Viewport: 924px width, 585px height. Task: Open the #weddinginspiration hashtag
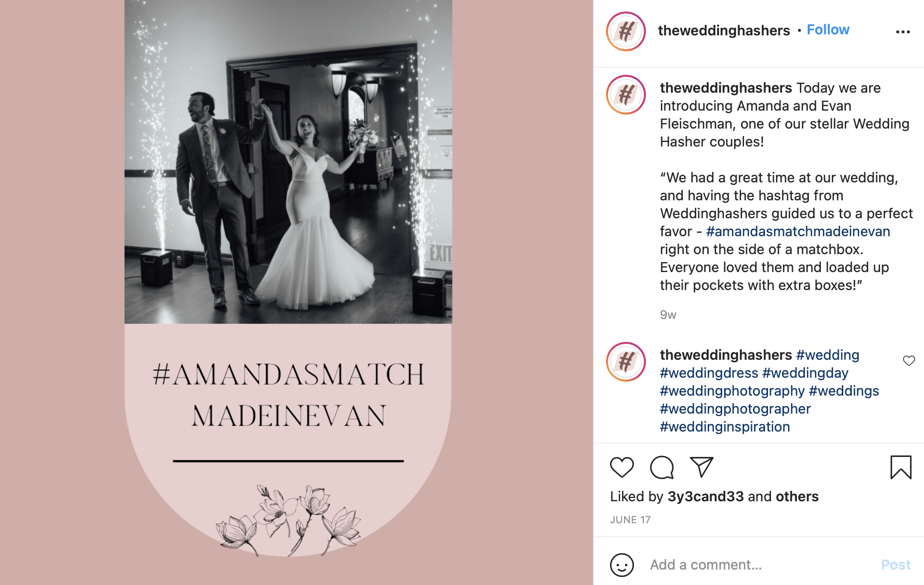pos(725,427)
